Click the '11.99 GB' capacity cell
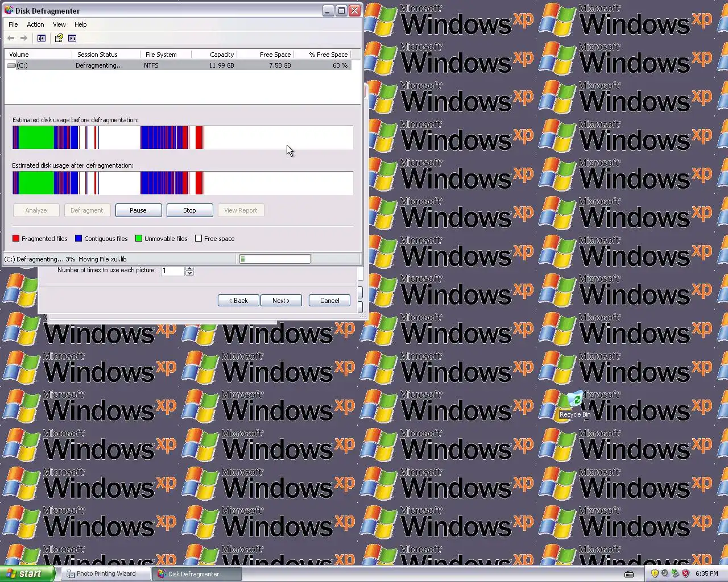This screenshot has height=582, width=728. coord(221,65)
